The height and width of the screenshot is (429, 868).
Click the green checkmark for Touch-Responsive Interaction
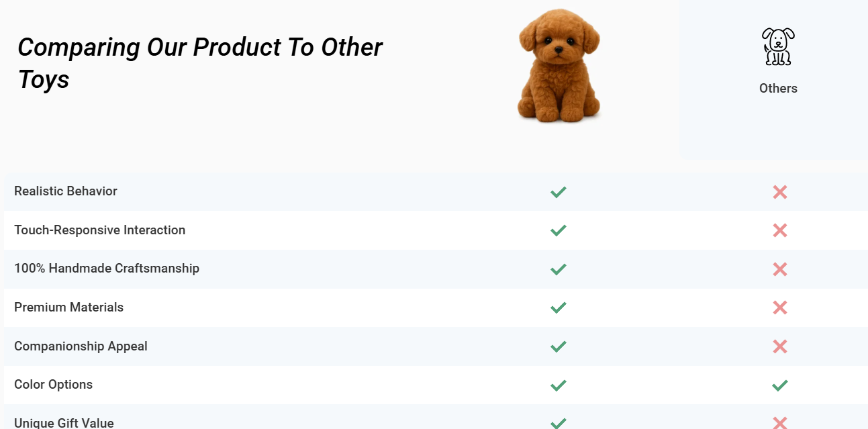[558, 230]
